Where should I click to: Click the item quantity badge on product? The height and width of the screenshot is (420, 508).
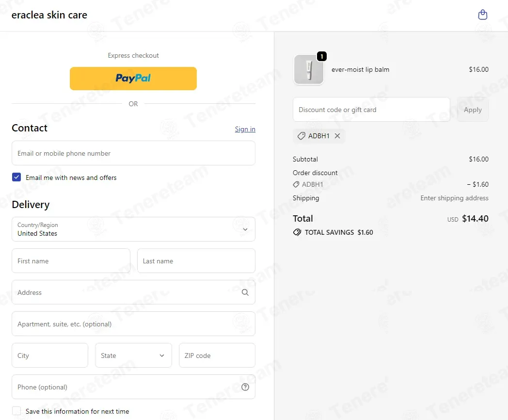point(322,56)
